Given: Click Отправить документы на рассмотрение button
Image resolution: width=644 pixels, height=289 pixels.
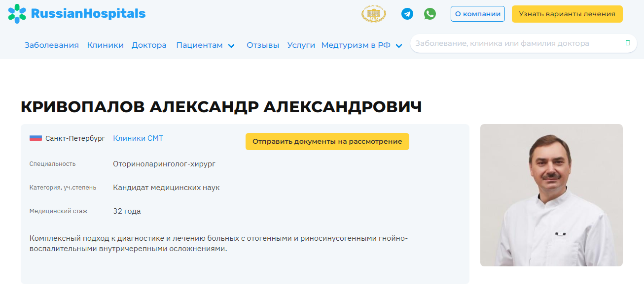Looking at the screenshot, I should pyautogui.click(x=327, y=141).
